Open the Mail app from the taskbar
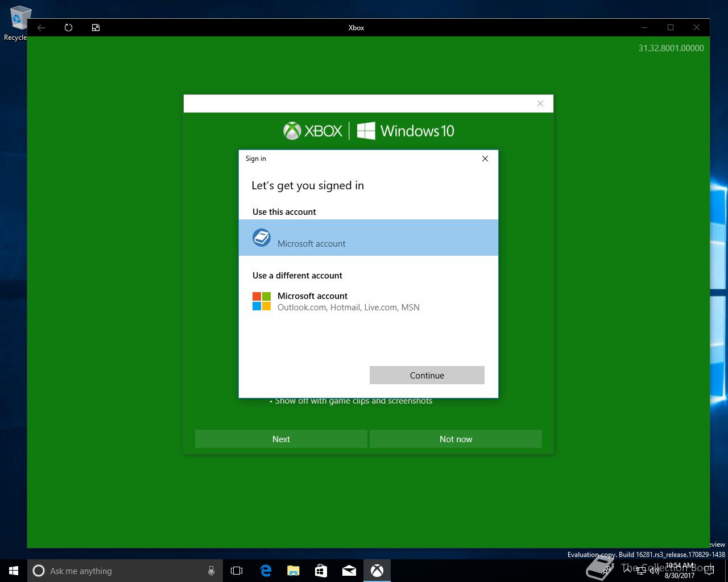 [349, 571]
